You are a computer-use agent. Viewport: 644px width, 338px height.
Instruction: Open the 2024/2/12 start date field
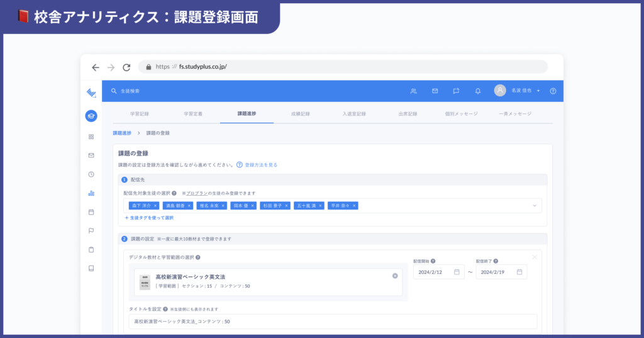tap(438, 272)
